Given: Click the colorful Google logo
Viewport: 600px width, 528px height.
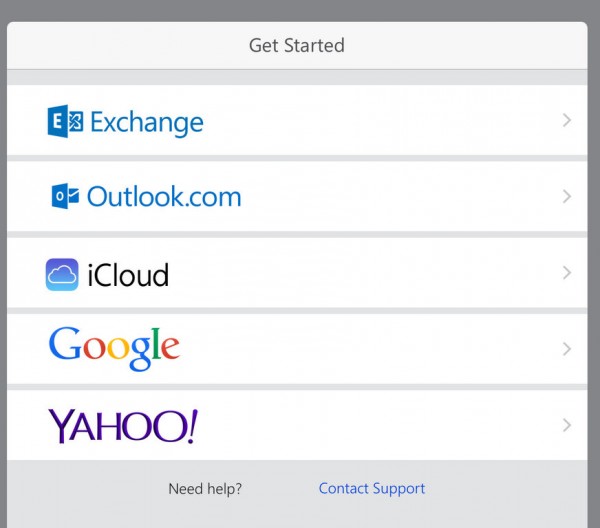Looking at the screenshot, I should coord(114,348).
